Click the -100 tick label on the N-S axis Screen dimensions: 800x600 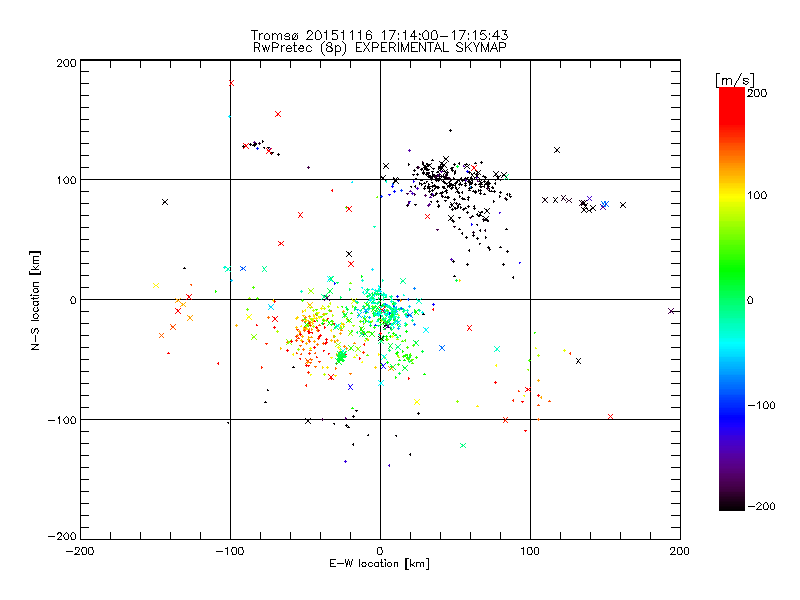click(62, 420)
